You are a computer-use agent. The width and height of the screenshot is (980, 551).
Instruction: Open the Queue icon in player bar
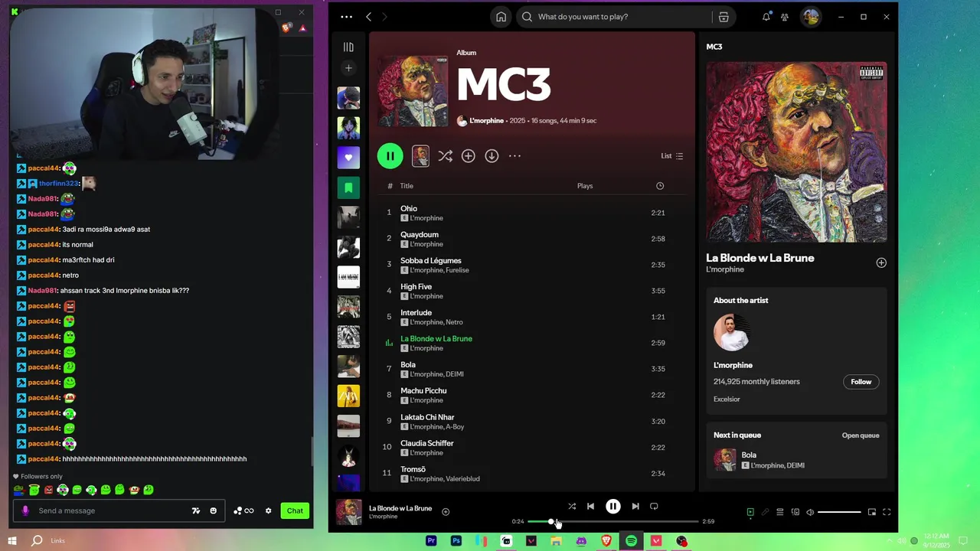click(x=780, y=512)
